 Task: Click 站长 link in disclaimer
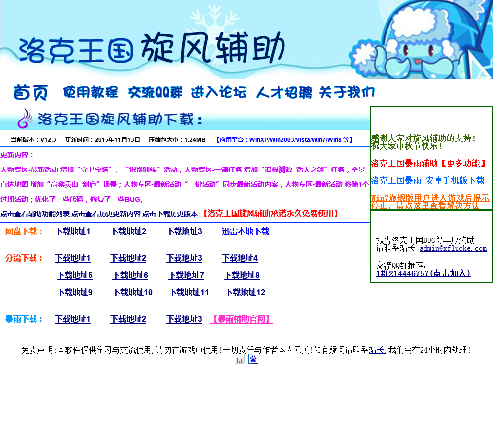(376, 350)
